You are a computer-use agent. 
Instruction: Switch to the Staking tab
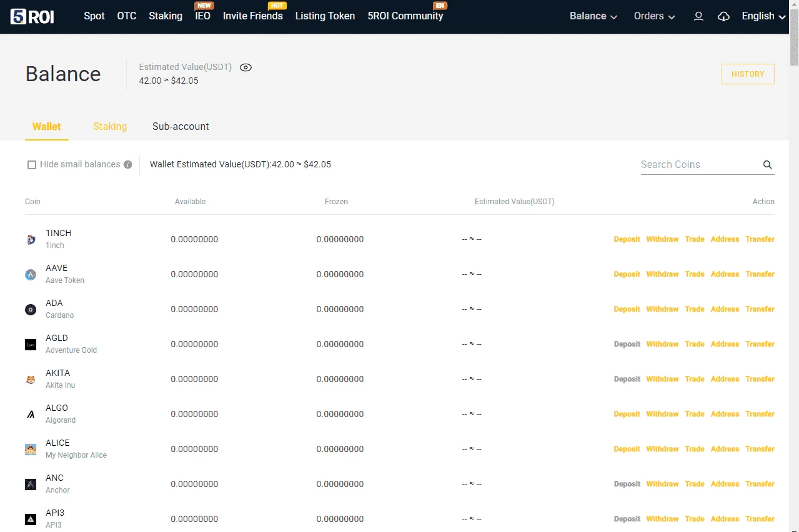(110, 126)
